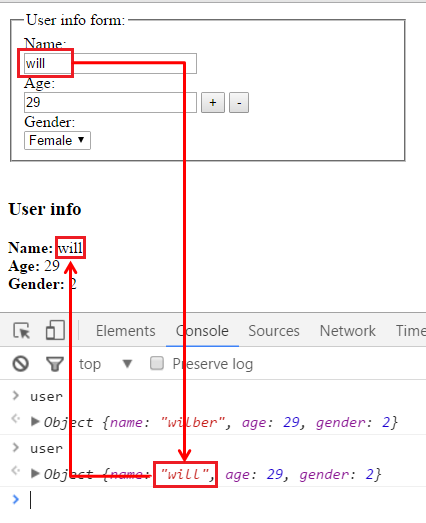Clear the console with the ban icon
This screenshot has height=523, width=426.
tap(21, 364)
